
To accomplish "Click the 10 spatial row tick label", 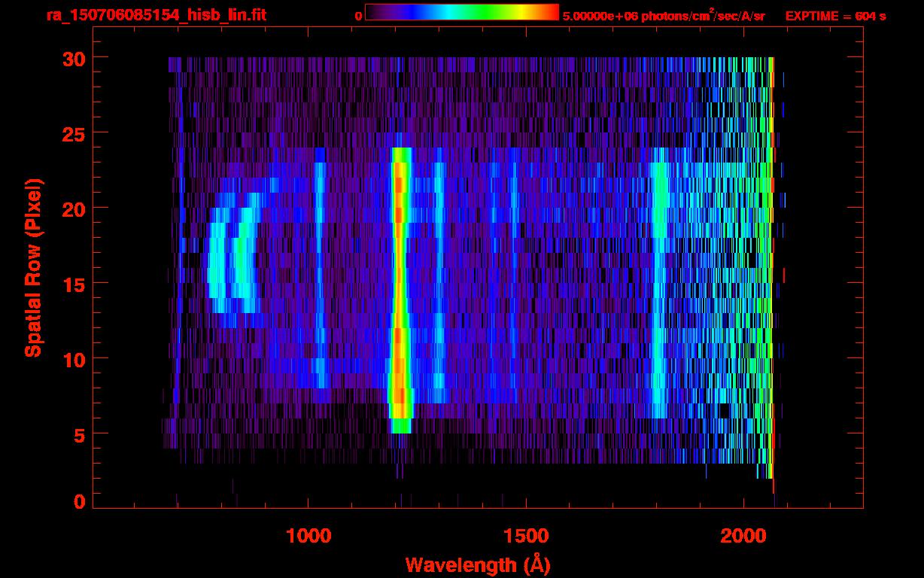I will click(73, 359).
